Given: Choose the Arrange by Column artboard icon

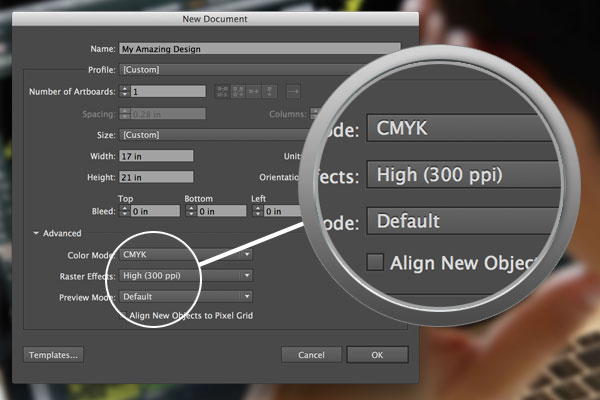Looking at the screenshot, I should 269,91.
